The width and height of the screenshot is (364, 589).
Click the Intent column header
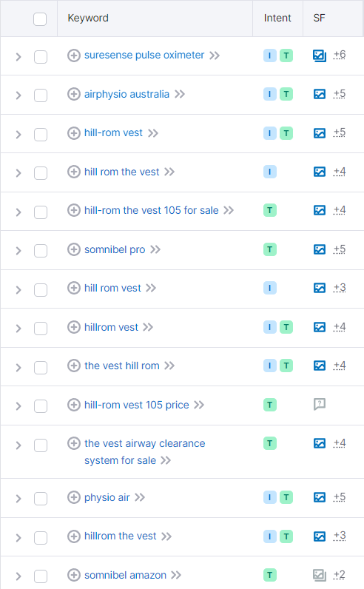(x=277, y=18)
